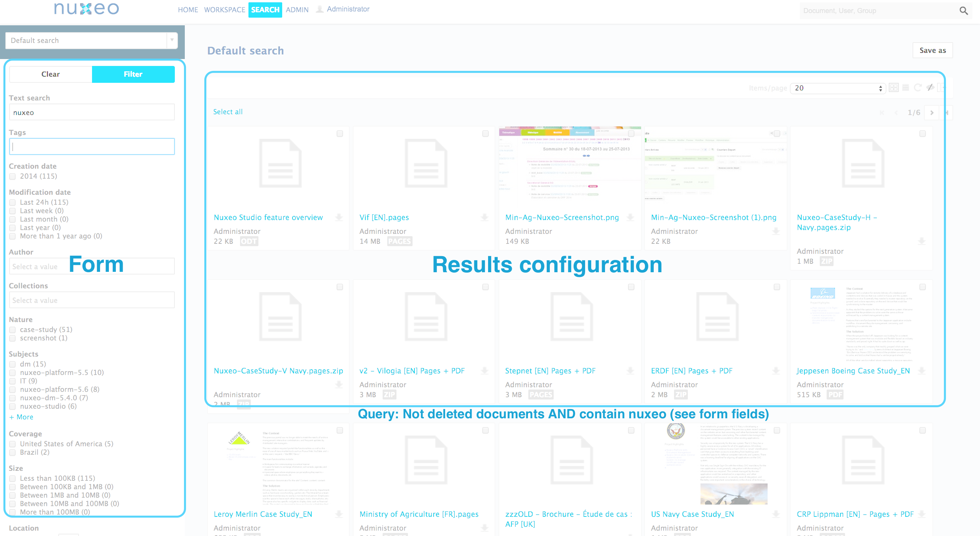Download Stepnet [EN] Pages + PDF
The image size is (980, 536).
pos(630,371)
